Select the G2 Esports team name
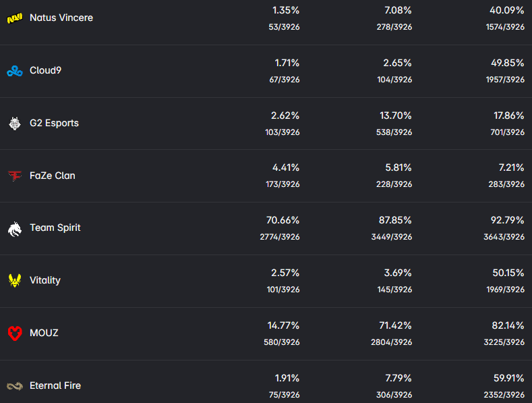This screenshot has height=403, width=532. (54, 123)
